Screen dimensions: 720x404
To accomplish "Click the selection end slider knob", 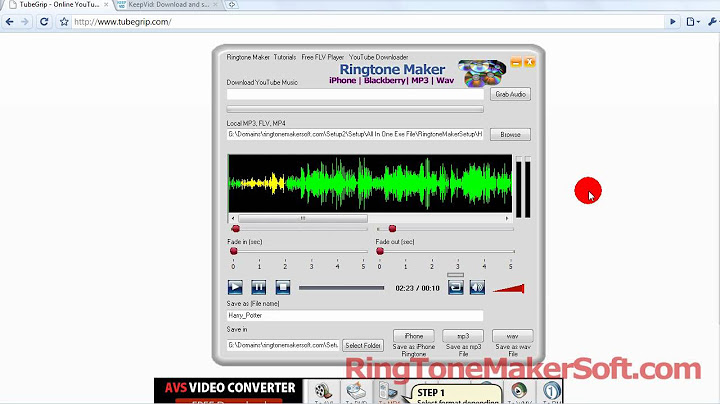I will point(392,229).
